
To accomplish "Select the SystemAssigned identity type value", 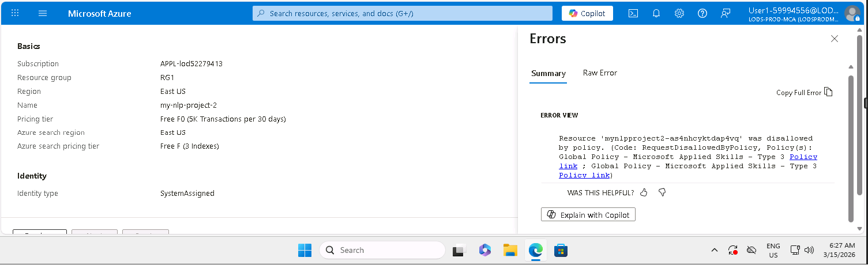I will coord(187,194).
